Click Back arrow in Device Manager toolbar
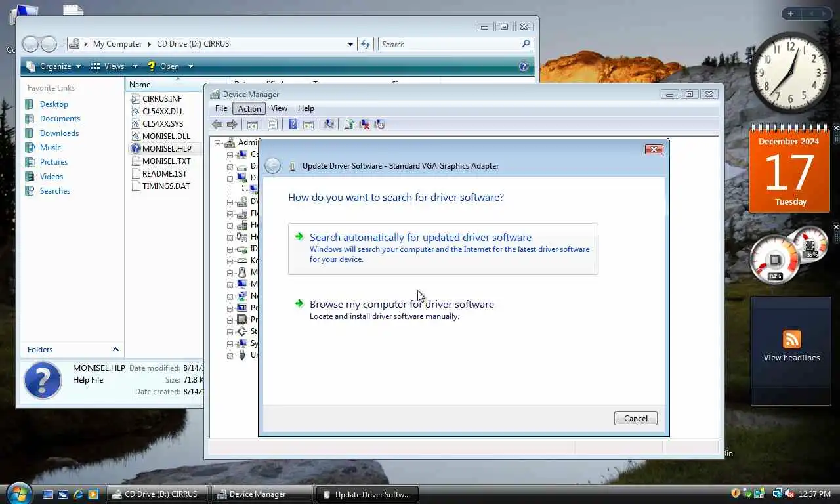 pos(217,124)
